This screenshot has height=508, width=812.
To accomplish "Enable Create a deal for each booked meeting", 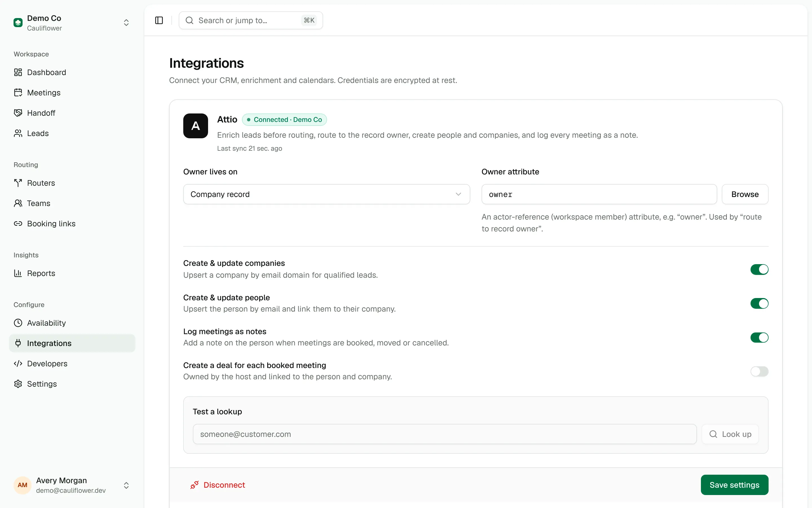I will 759,371.
